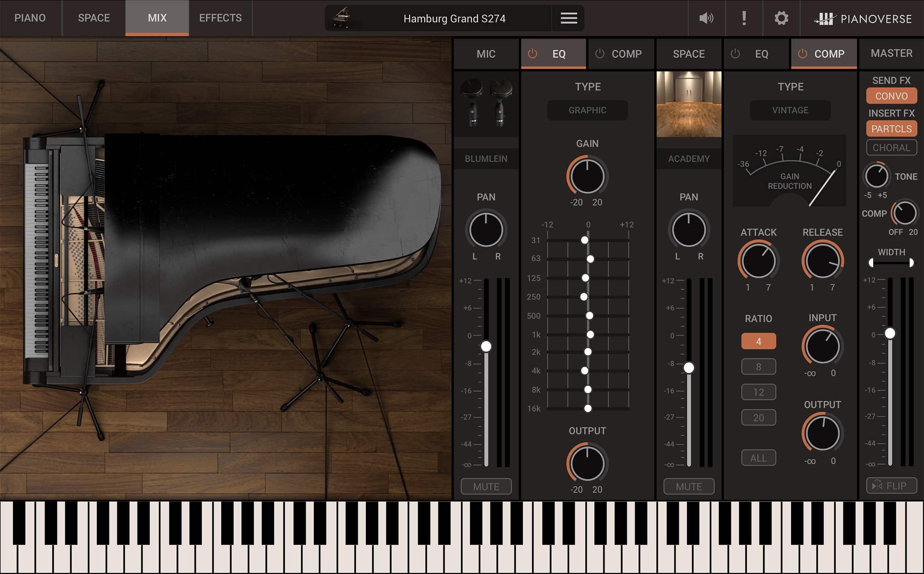Image resolution: width=924 pixels, height=574 pixels.
Task: Toggle the space channel COMP power switch
Action: [x=802, y=54]
